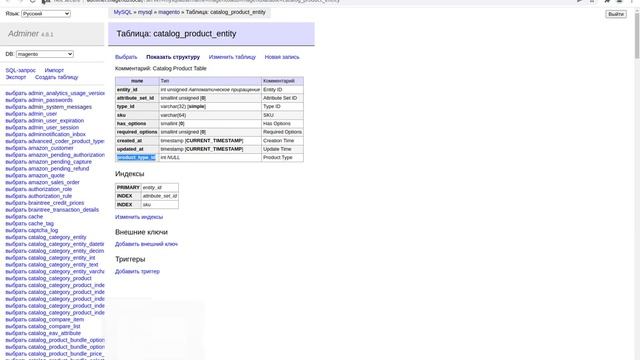
Task: Open the Изменить таблицу tab
Action: click(x=232, y=57)
